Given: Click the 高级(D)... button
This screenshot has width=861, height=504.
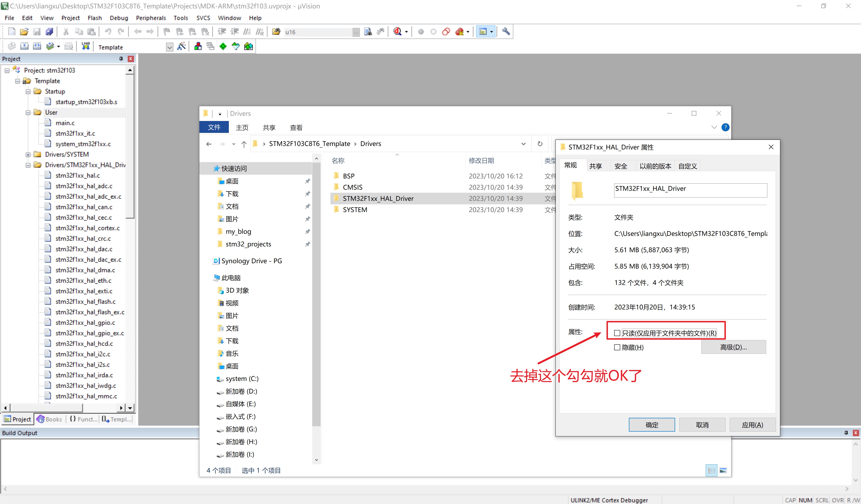Looking at the screenshot, I should click(x=733, y=347).
